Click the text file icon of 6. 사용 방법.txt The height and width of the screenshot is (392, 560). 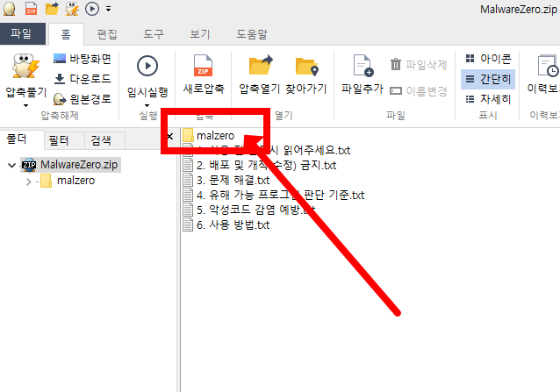188,225
